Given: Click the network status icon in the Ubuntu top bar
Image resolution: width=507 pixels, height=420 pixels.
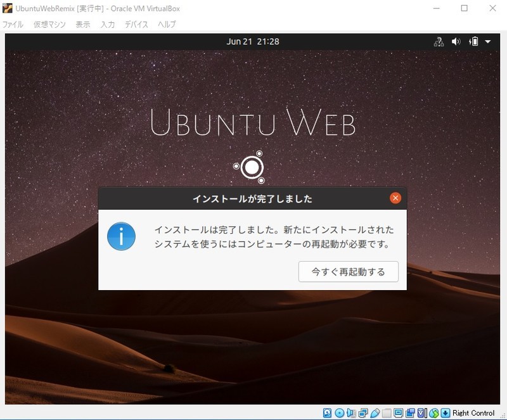Looking at the screenshot, I should click(439, 42).
